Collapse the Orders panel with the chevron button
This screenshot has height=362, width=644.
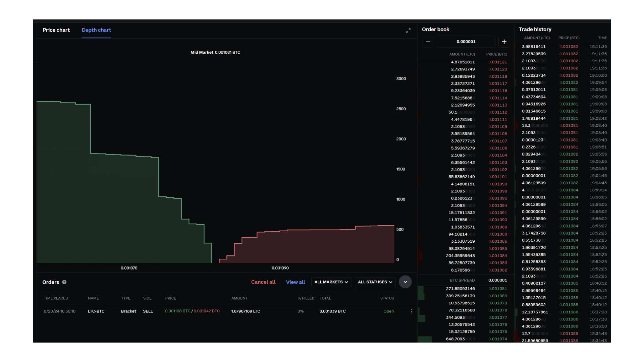(405, 282)
